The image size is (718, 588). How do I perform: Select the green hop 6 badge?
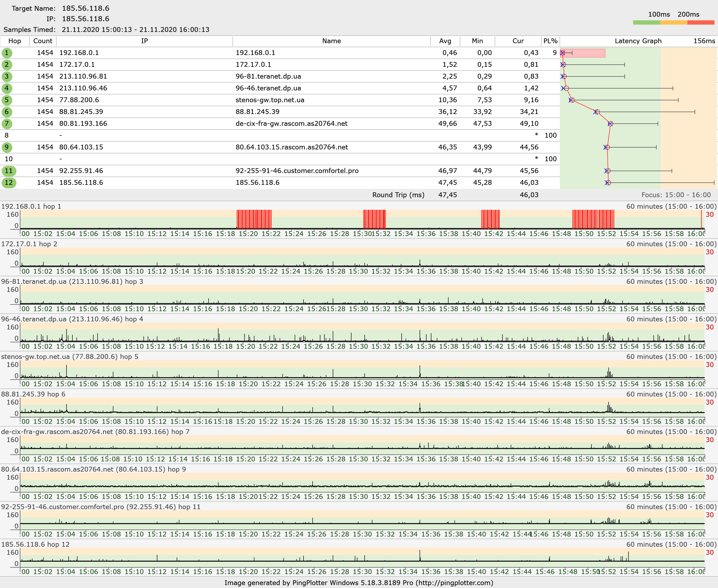[x=7, y=112]
